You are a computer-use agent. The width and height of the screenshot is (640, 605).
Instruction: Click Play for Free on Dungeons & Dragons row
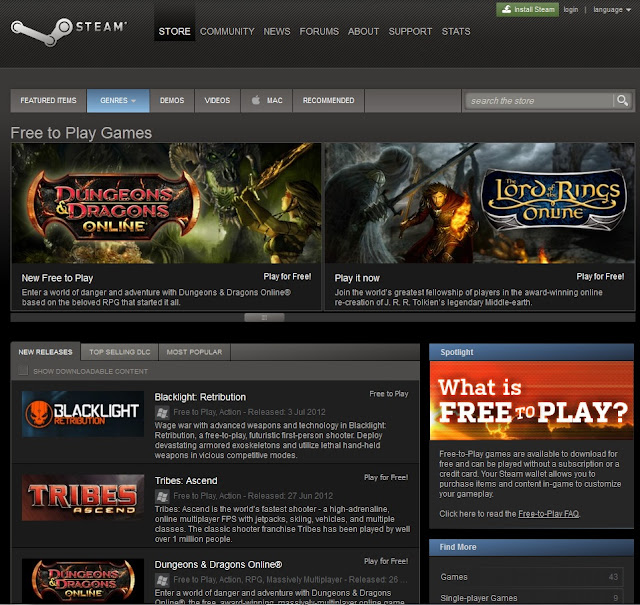(386, 561)
